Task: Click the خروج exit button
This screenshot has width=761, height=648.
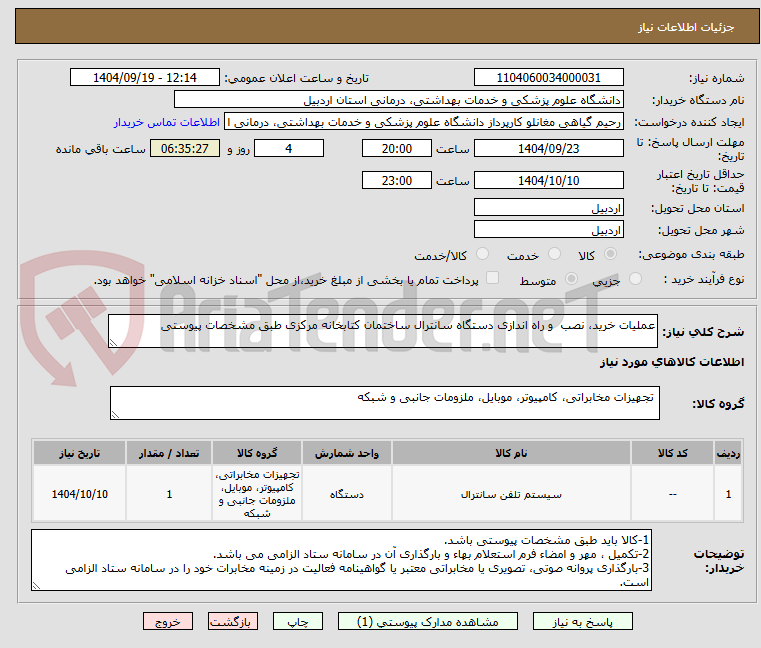Action: [167, 622]
